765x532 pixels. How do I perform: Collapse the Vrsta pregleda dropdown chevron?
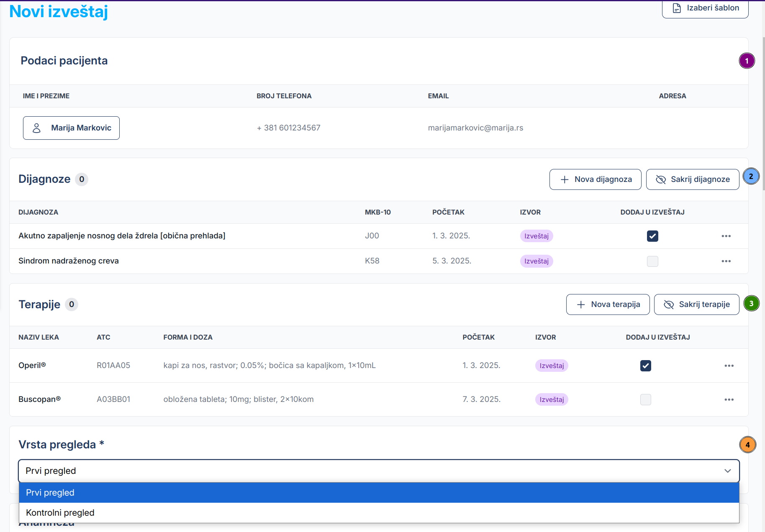click(x=727, y=471)
